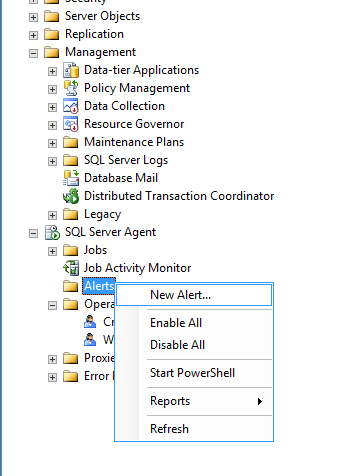364x476 pixels.
Task: Expand the Server Objects node
Action: 33,17
